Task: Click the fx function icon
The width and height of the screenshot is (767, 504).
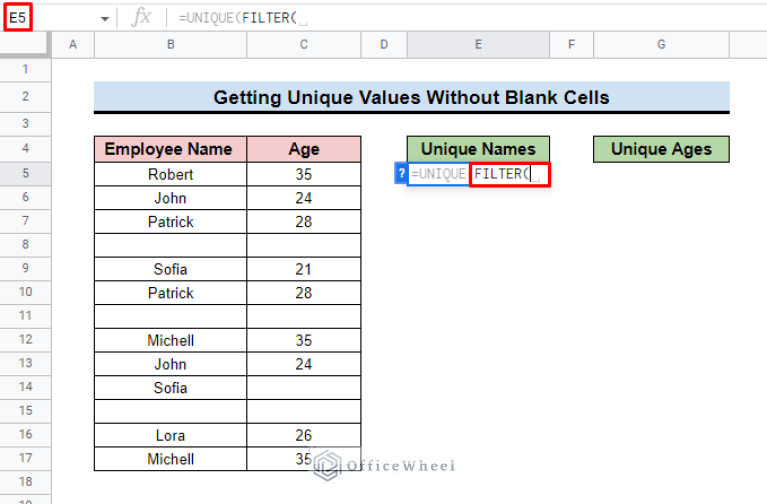Action: click(141, 18)
